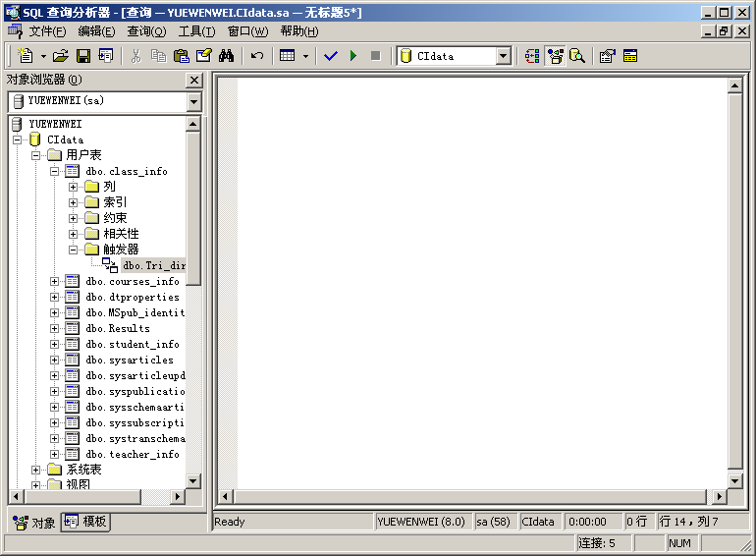Open the YUEWENWEI(sa) server dropdown

193,102
